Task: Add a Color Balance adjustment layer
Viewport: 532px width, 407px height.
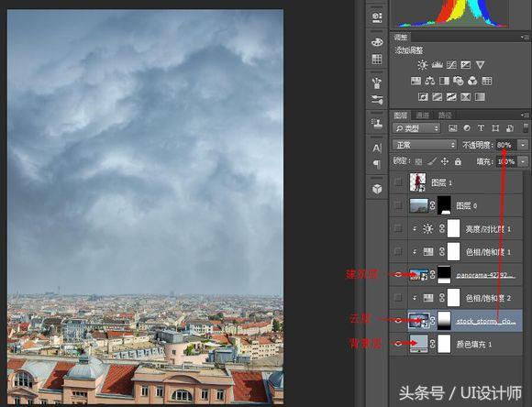Action: click(430, 81)
